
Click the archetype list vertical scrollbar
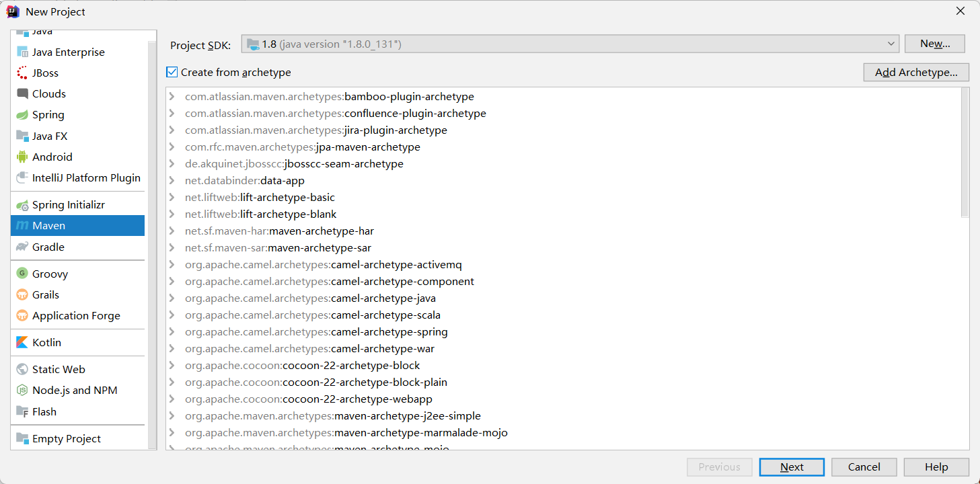point(965,153)
